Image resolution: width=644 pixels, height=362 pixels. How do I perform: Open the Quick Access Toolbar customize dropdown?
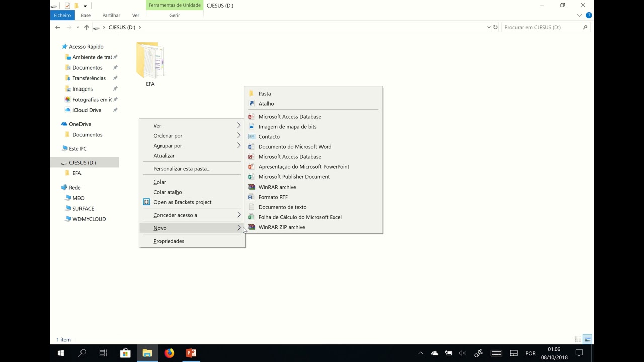(85, 6)
